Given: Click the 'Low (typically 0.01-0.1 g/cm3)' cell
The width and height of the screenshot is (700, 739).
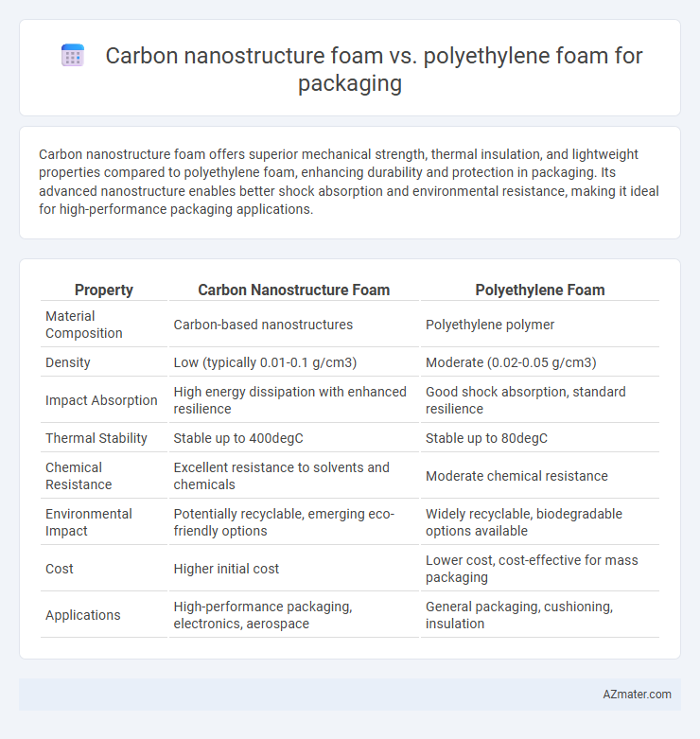Looking at the screenshot, I should pyautogui.click(x=293, y=362).
